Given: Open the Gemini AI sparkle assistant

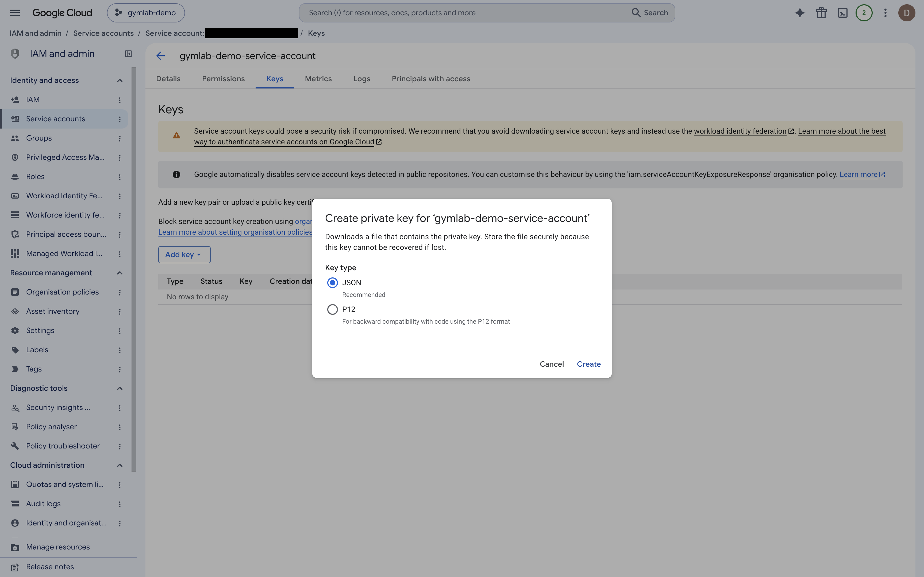Looking at the screenshot, I should pos(800,13).
